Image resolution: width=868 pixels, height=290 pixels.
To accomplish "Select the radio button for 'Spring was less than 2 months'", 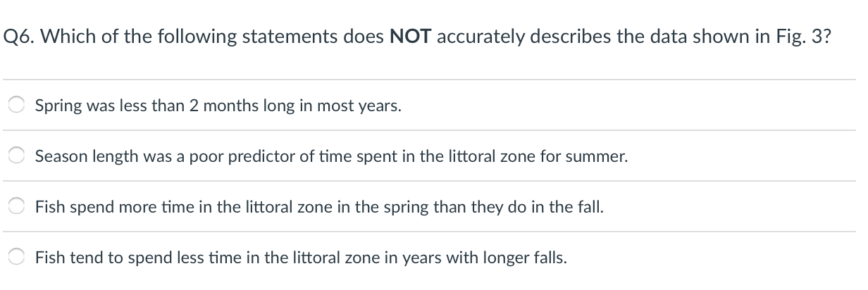I will point(17,106).
